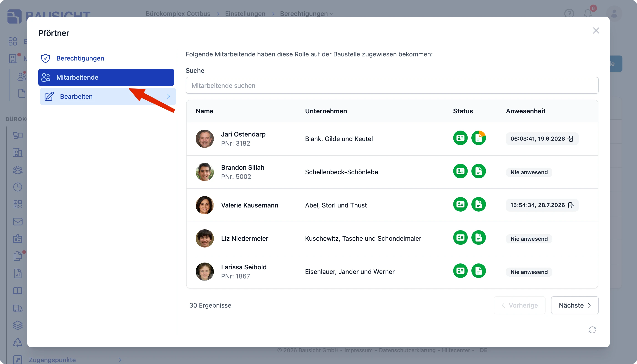This screenshot has width=637, height=364.
Task: Click the Vorherige pagination button
Action: click(x=520, y=305)
